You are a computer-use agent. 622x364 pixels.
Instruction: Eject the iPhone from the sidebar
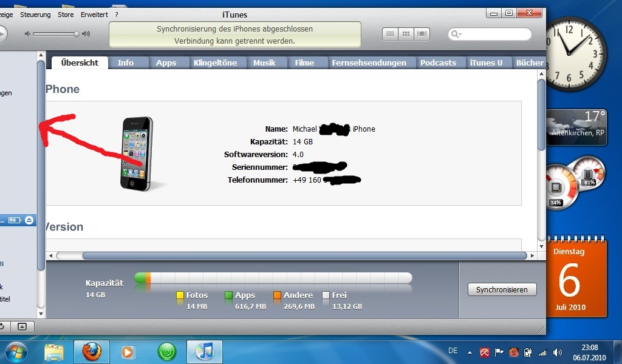(x=30, y=220)
